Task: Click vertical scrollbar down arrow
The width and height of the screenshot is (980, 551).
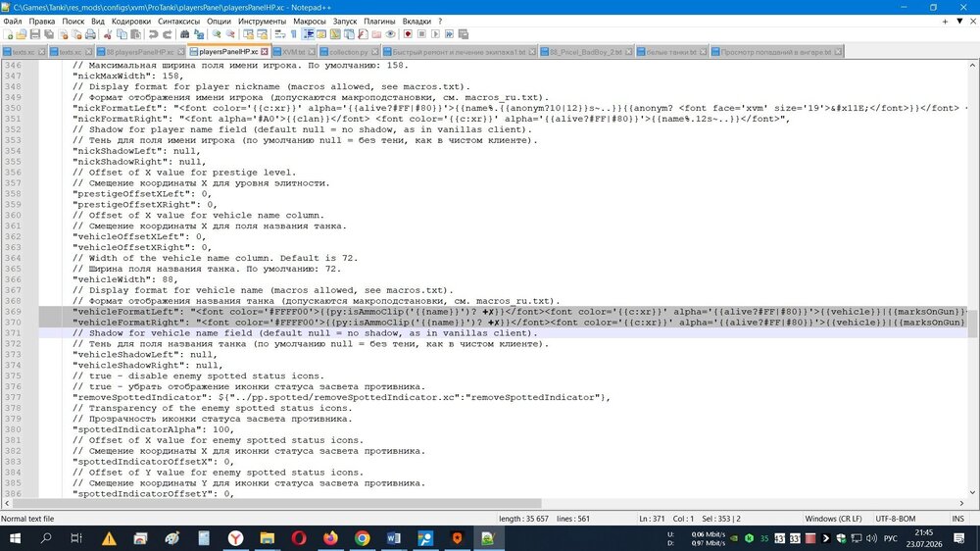Action: coord(972,492)
